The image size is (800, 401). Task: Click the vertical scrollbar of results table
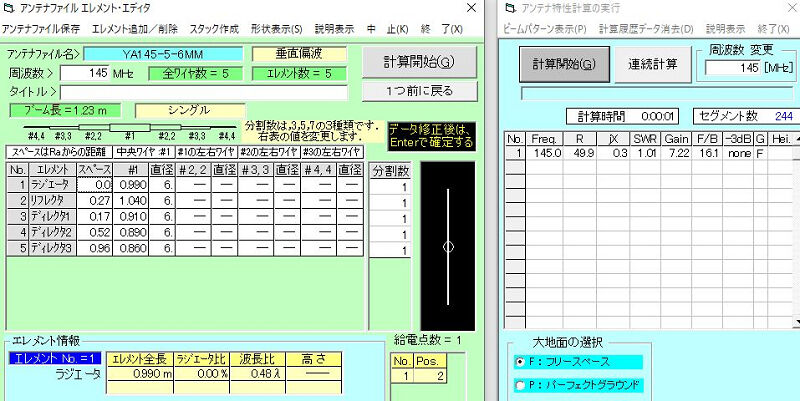click(796, 230)
